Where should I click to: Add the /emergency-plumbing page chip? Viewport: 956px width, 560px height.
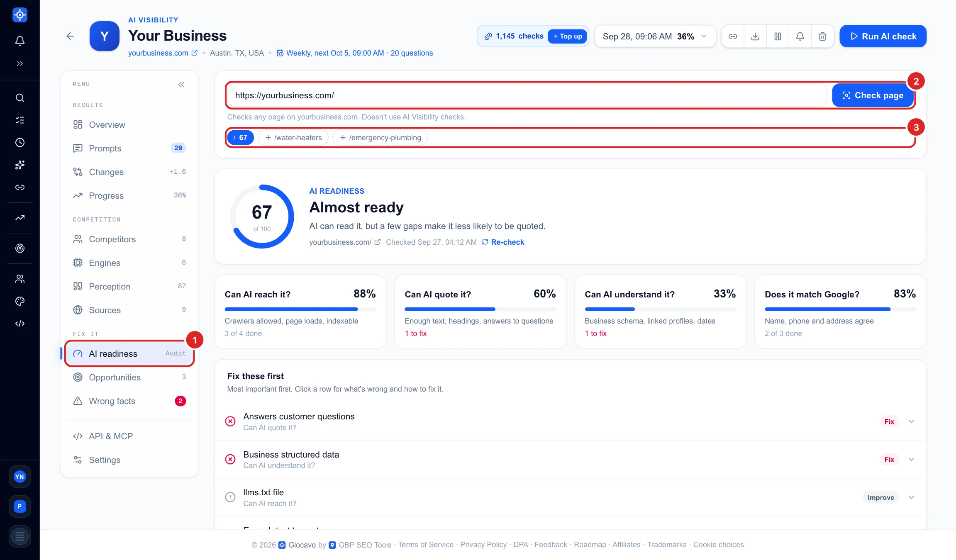click(380, 138)
